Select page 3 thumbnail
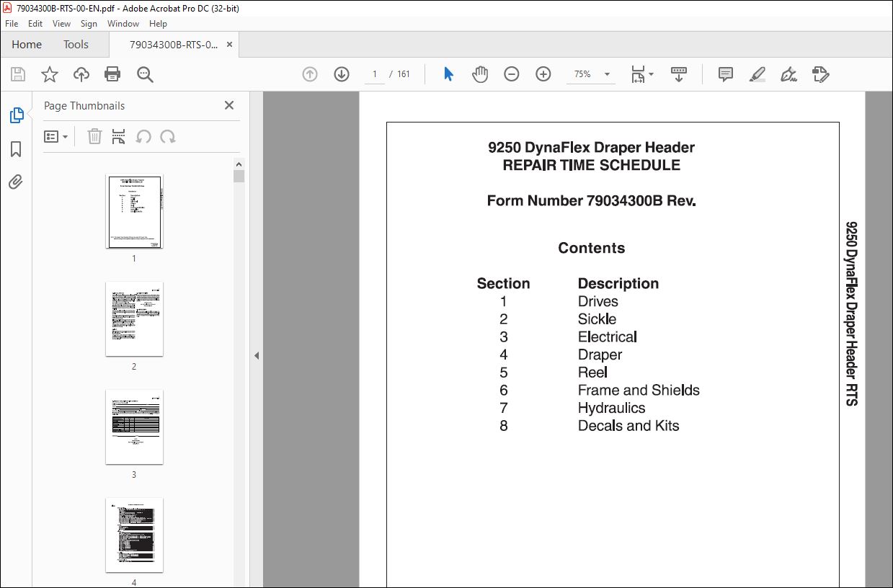 134,427
